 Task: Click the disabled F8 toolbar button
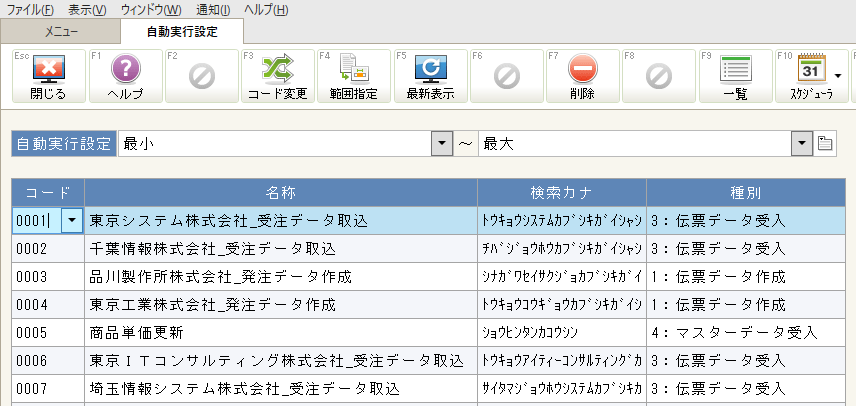tap(659, 76)
